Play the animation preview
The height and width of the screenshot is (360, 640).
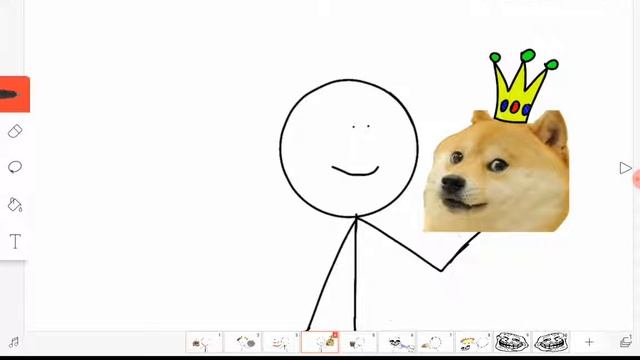(x=625, y=168)
